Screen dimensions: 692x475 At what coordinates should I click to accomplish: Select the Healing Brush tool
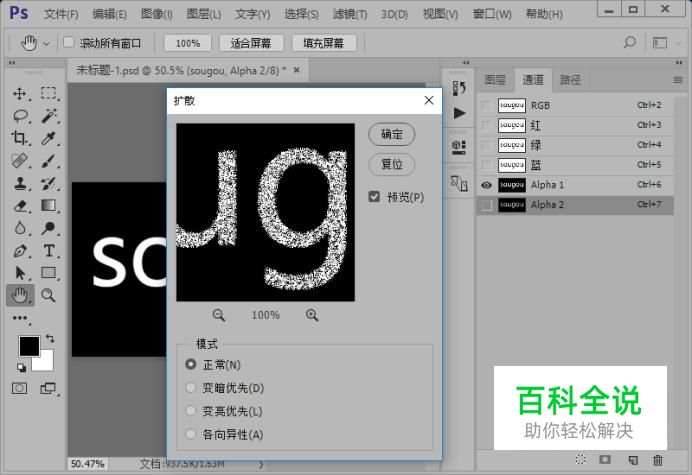(19, 161)
